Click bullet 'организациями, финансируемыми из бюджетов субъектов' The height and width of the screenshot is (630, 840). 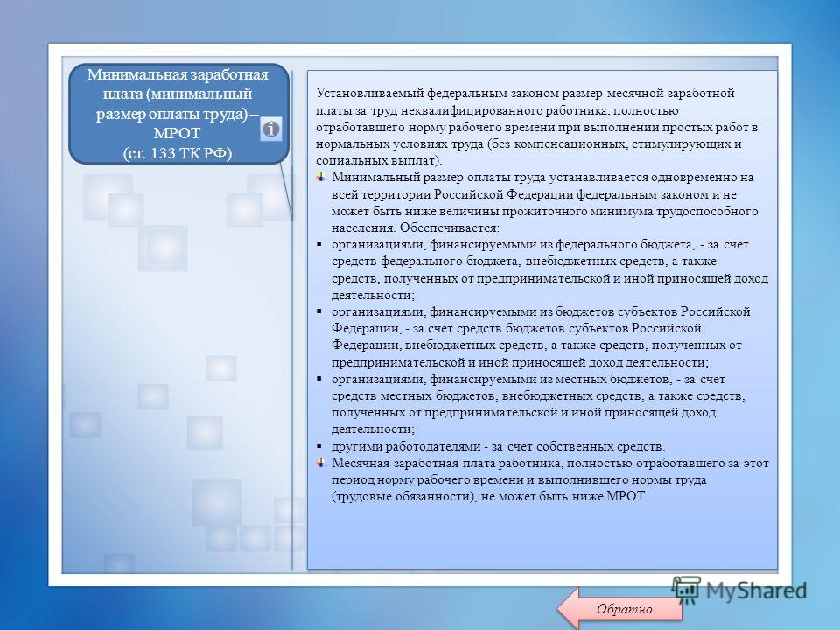click(x=541, y=337)
